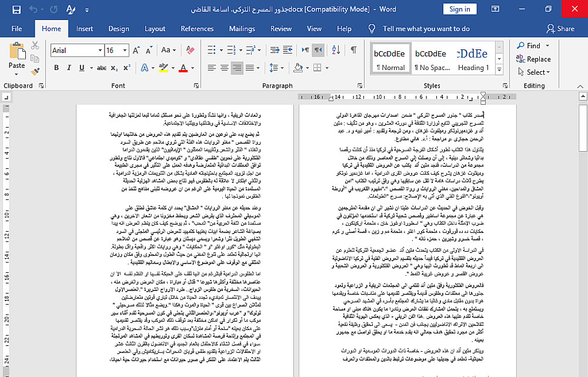
Task: Open line spacing options dropdown
Action: pos(282,68)
